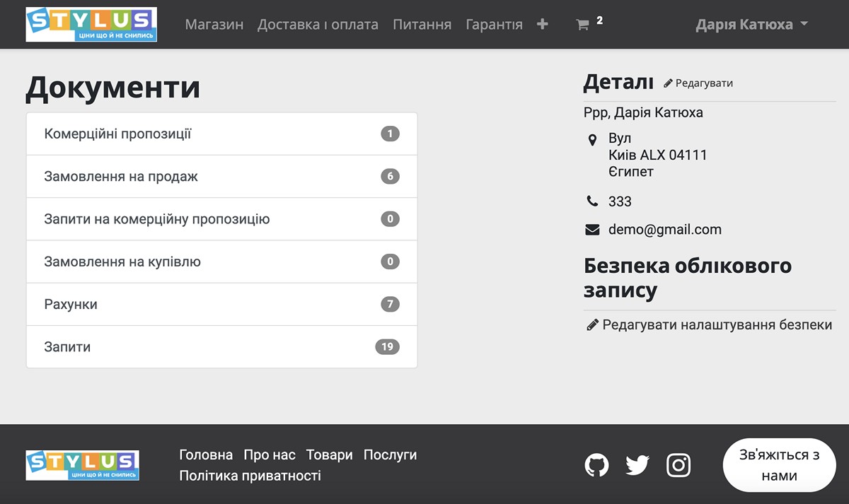Click the envelope icon beside demo@gmail.com
This screenshot has height=504, width=849.
592,228
